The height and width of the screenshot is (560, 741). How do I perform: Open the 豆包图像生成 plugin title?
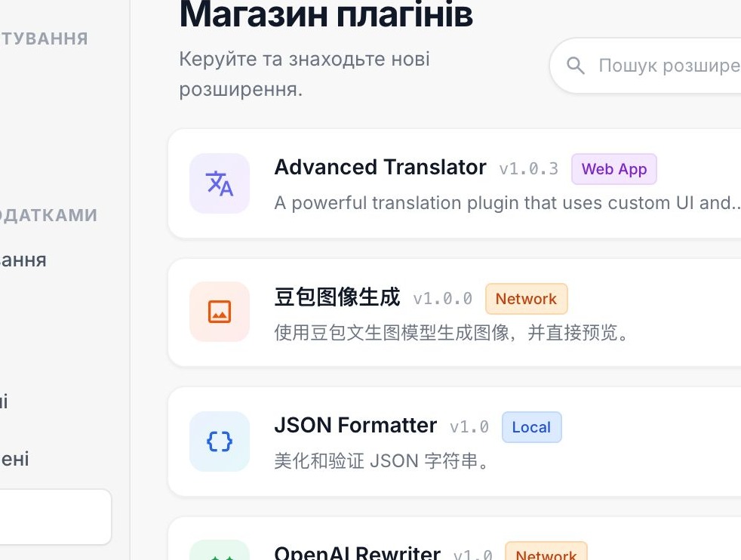[x=337, y=297]
